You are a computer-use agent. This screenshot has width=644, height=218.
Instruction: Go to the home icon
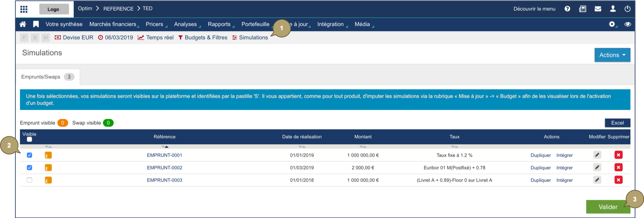pyautogui.click(x=23, y=24)
